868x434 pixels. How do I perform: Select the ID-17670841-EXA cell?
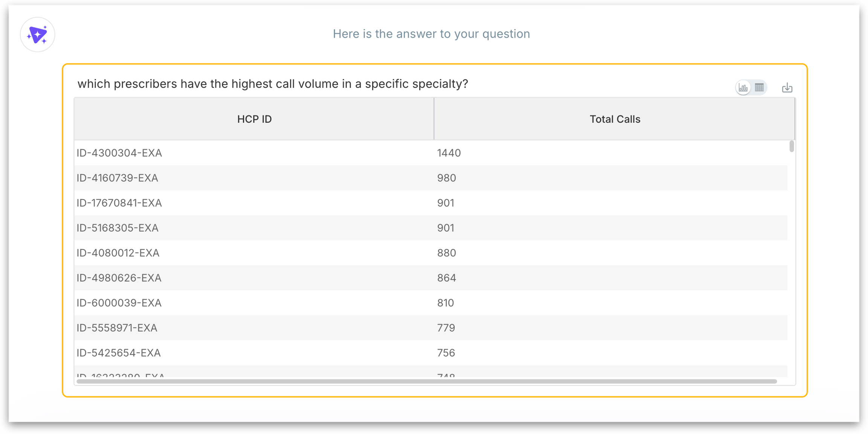click(119, 203)
